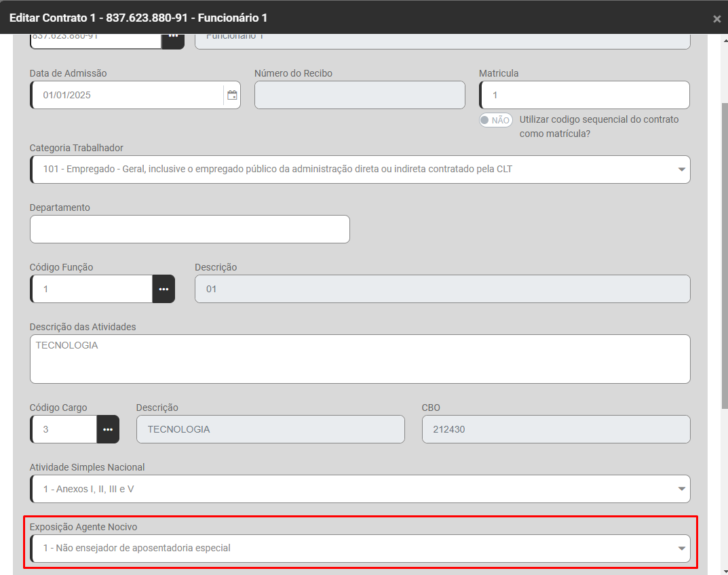Image resolution: width=728 pixels, height=575 pixels.
Task: Click the Código Função input box
Action: coord(92,289)
